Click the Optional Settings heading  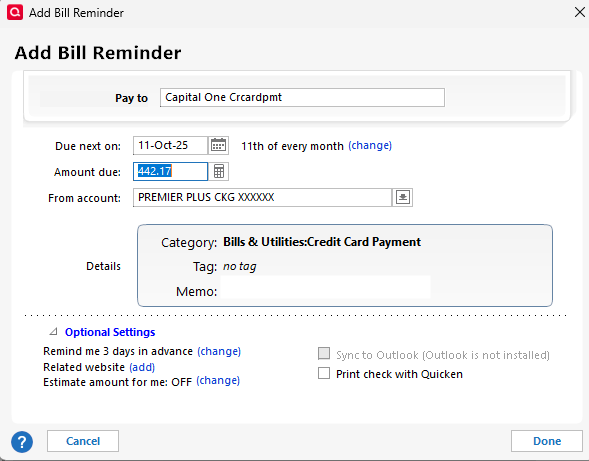(x=110, y=332)
